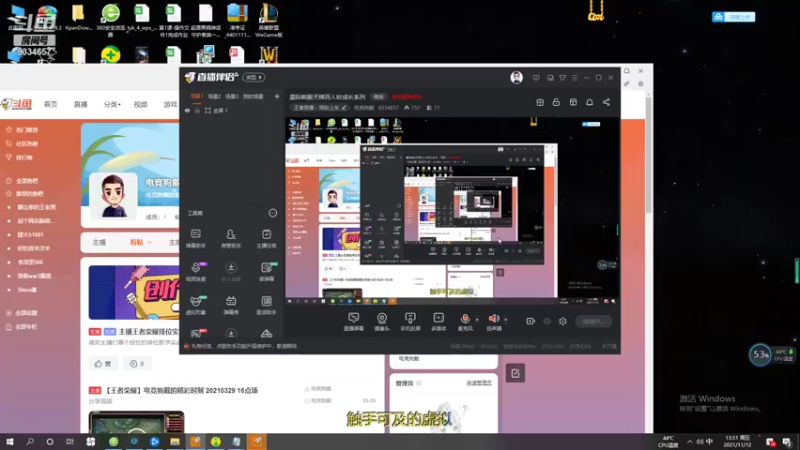Share the live room
Image resolution: width=800 pixels, height=450 pixels.
[606, 102]
